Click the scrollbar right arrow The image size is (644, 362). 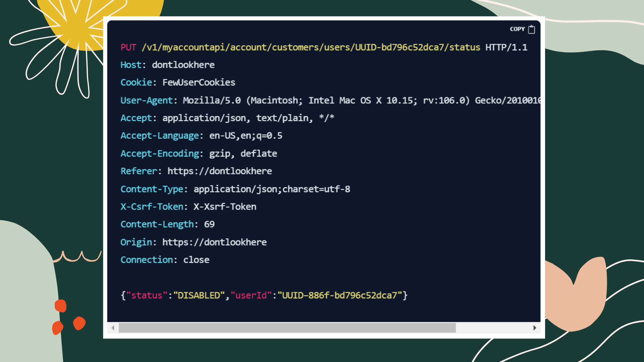click(535, 328)
